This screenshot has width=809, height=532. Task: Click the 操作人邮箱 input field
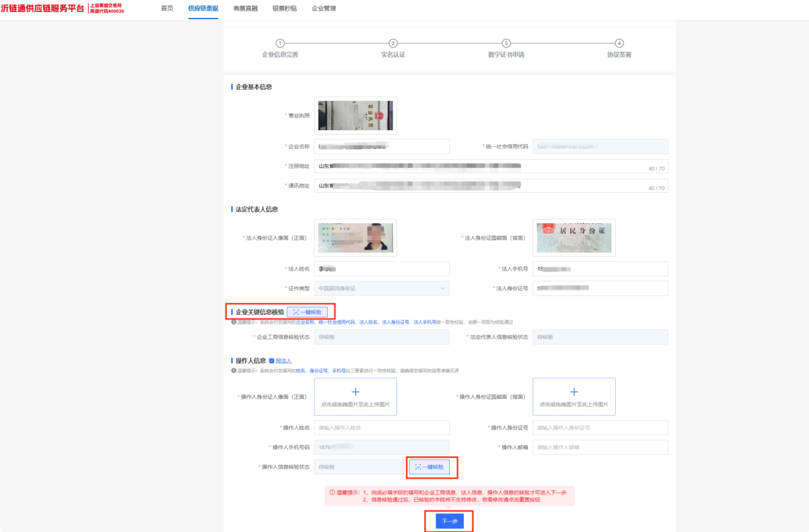click(x=600, y=447)
